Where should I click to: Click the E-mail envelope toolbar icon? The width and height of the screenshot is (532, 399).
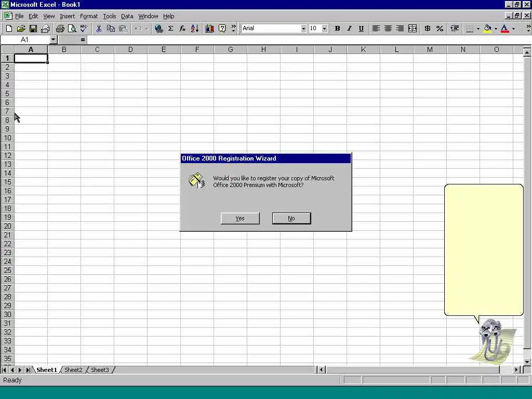pyautogui.click(x=45, y=29)
